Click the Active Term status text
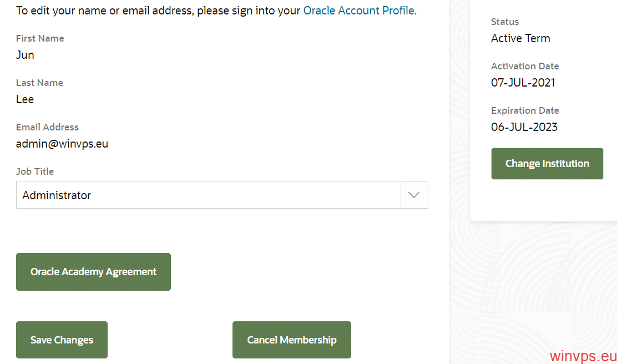Image resolution: width=617 pixels, height=364 pixels. (x=520, y=38)
